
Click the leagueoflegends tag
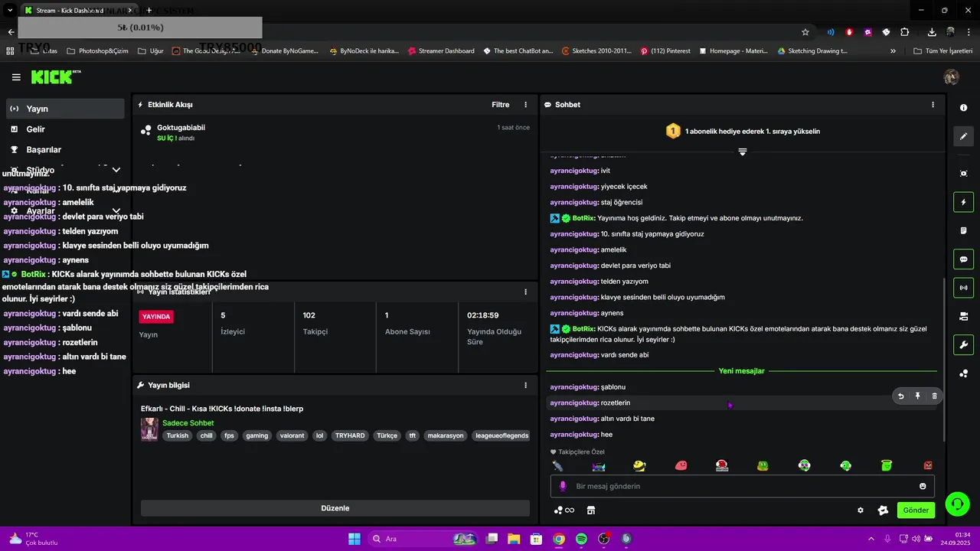(501, 435)
